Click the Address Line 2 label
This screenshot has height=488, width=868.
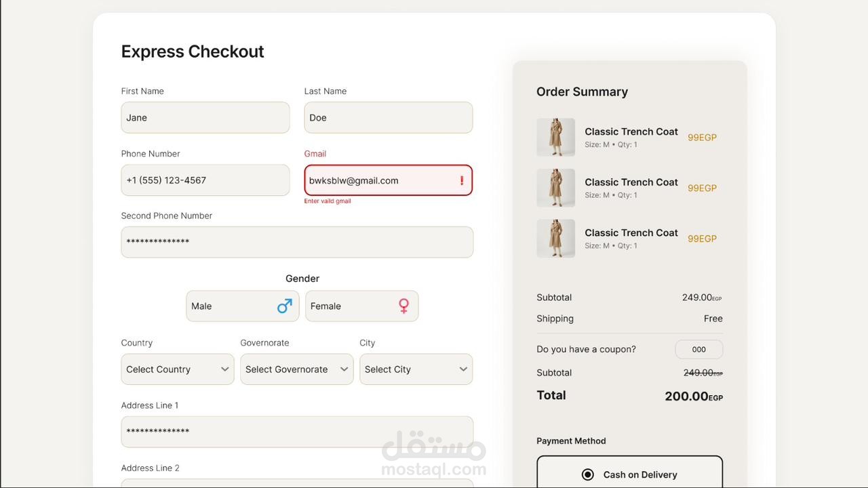click(151, 468)
